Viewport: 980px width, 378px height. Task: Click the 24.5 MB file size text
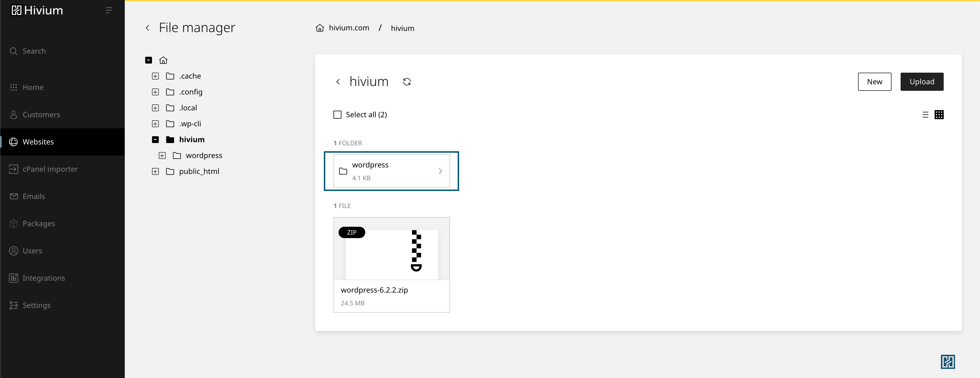(x=353, y=303)
